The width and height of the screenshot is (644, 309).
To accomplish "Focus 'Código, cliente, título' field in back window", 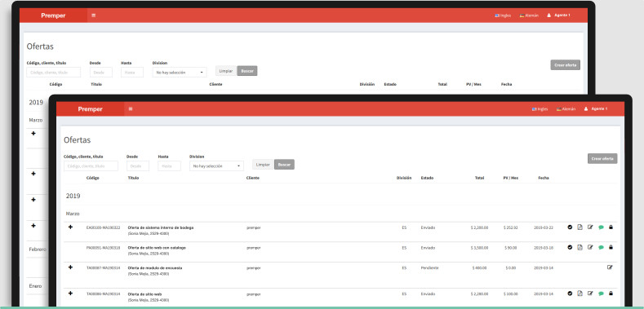I will coord(54,73).
